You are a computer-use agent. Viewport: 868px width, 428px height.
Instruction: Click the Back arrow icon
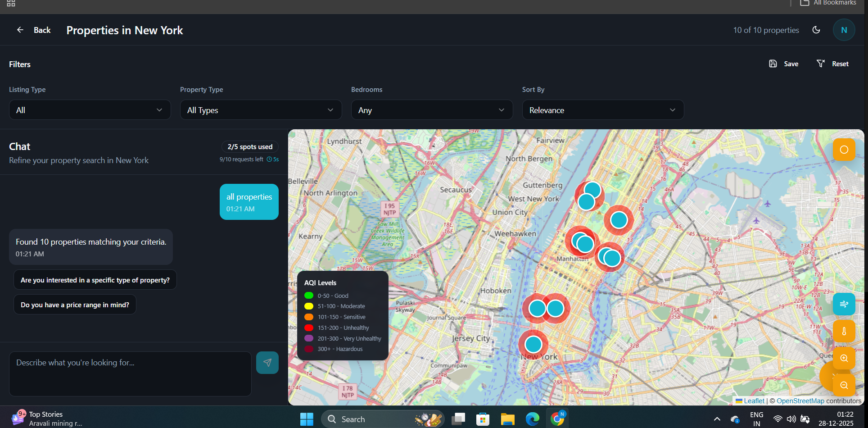20,30
